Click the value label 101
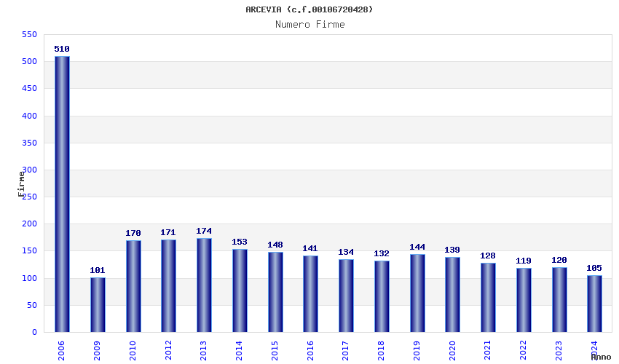Viewport: 619px width, 364px height. point(98,270)
